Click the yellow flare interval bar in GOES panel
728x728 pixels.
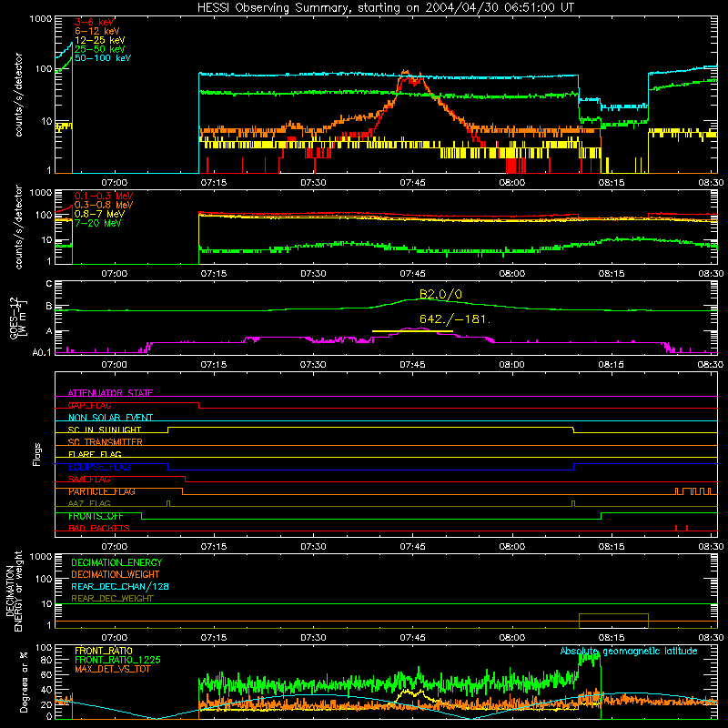pos(412,331)
